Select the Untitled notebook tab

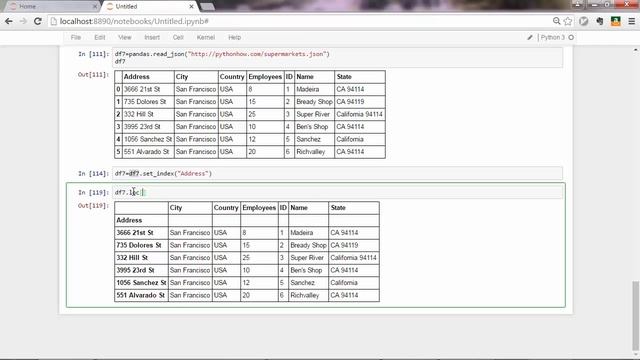pyautogui.click(x=150, y=7)
